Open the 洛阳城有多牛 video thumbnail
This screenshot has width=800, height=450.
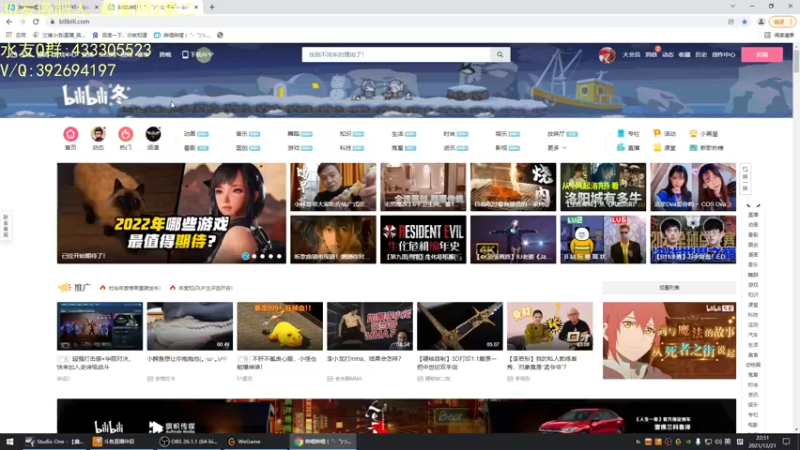pyautogui.click(x=603, y=187)
